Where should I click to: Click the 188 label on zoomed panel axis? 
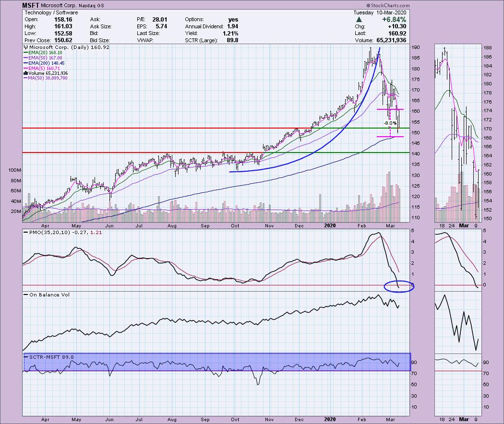click(x=487, y=48)
